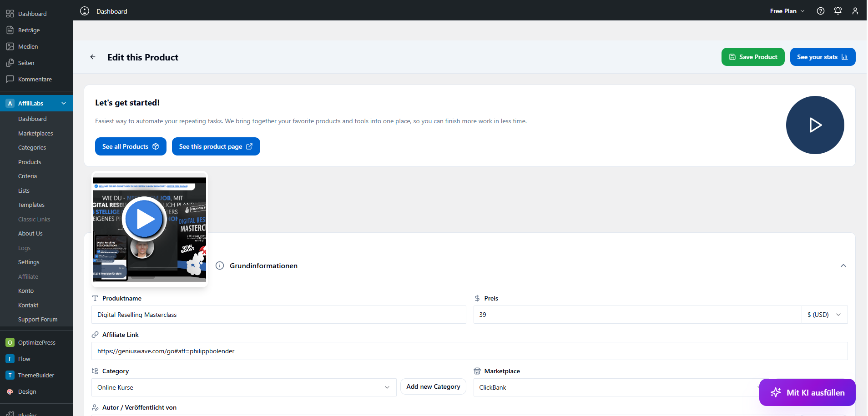Collapse the Grundinformationen section
The image size is (868, 416).
pos(843,266)
